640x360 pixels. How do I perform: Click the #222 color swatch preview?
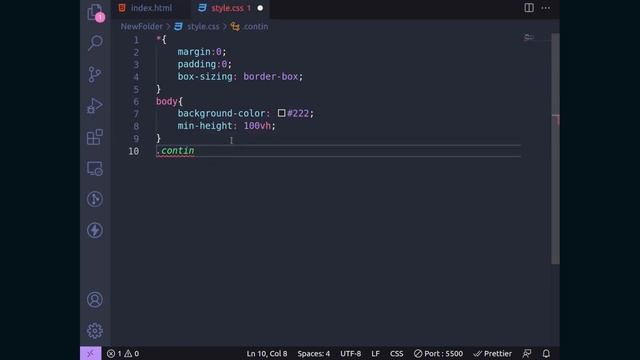[x=281, y=113]
